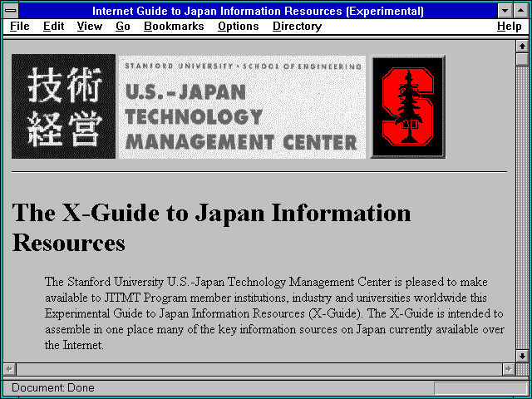
Task: Open the File menu
Action: pyautogui.click(x=19, y=26)
